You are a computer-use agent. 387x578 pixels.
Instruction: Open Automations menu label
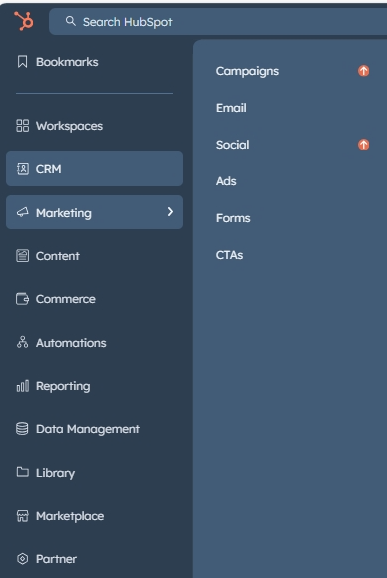pos(71,343)
